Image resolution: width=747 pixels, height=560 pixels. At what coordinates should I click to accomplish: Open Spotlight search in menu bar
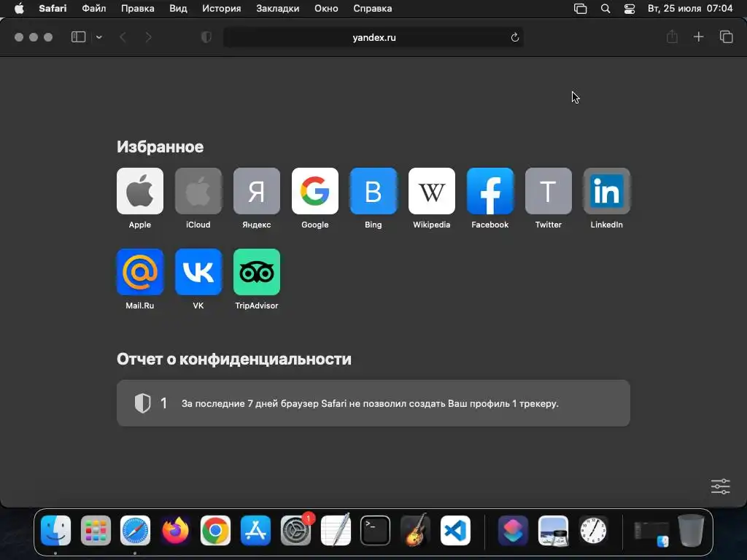click(605, 9)
